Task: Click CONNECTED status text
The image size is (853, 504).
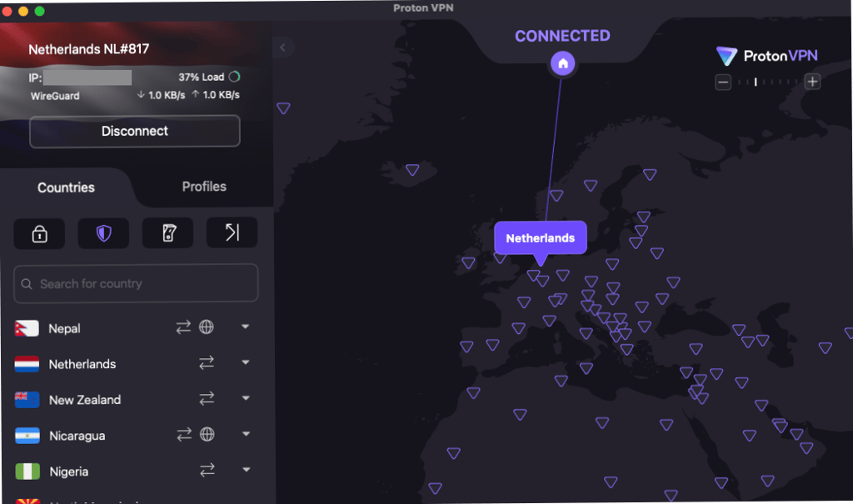Action: (x=562, y=36)
